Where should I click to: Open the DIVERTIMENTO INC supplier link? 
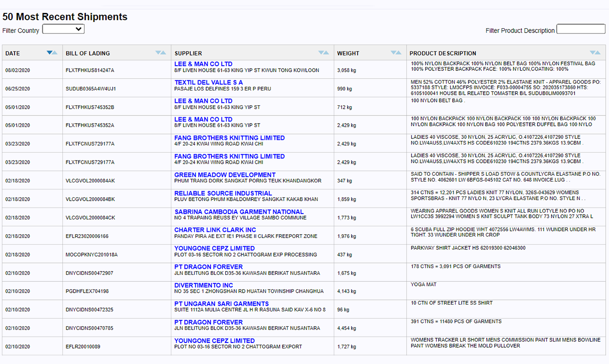204,285
